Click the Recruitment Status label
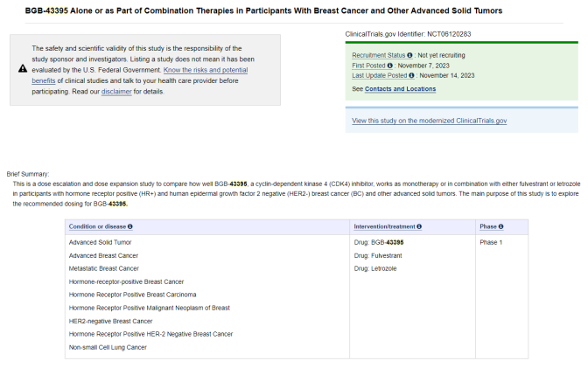Viewport: 588px width, 368px height. 378,54
